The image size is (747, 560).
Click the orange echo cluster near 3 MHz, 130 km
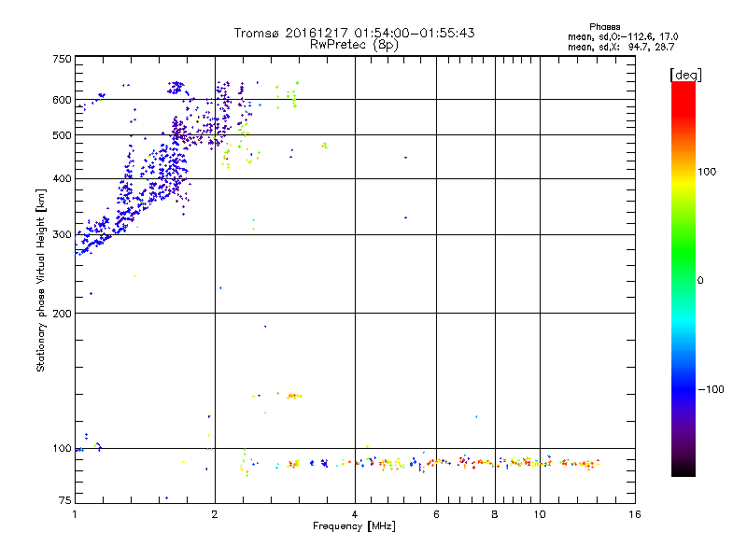click(294, 396)
